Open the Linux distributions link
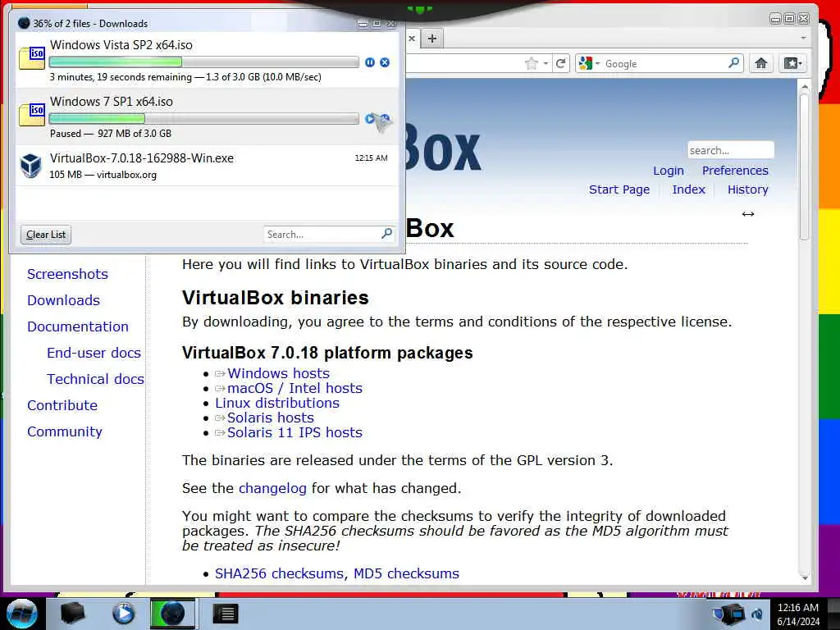 (x=277, y=403)
